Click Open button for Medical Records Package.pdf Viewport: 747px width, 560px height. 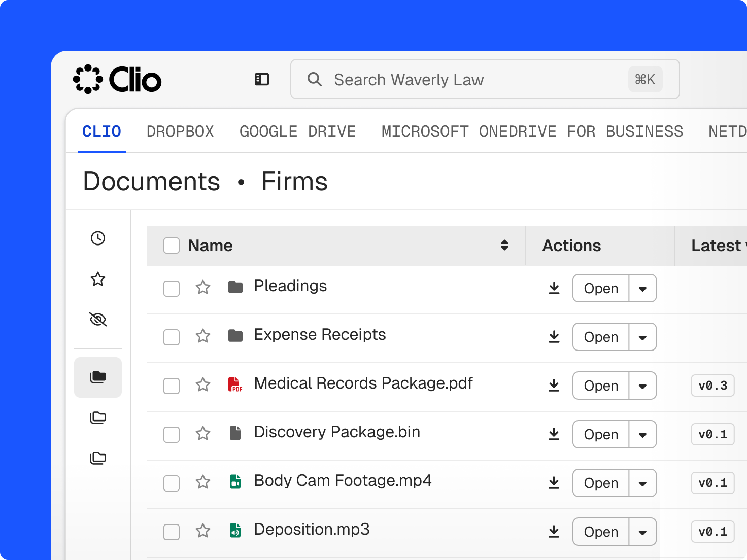tap(601, 386)
